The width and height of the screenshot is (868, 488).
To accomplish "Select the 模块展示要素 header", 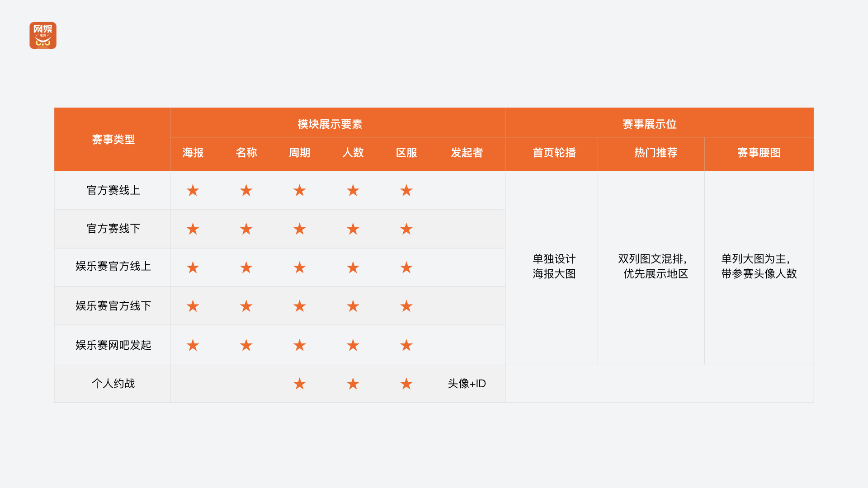I will (x=330, y=124).
